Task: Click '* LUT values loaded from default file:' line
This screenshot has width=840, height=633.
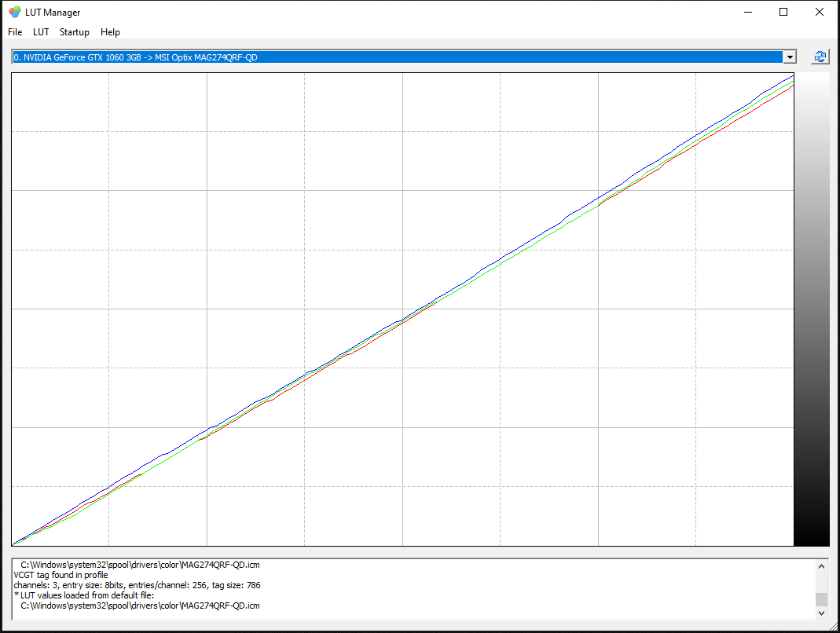Action: (x=84, y=595)
